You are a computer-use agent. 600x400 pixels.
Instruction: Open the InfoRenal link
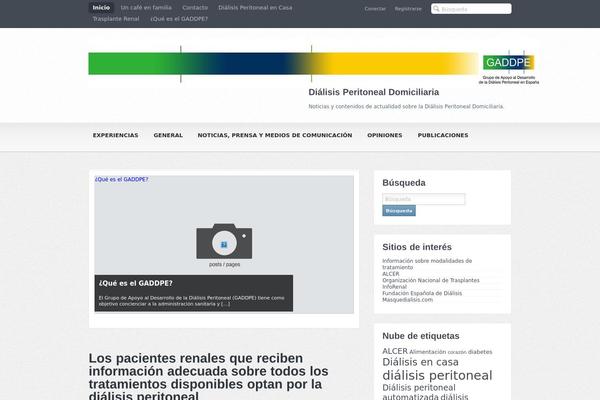pos(395,287)
